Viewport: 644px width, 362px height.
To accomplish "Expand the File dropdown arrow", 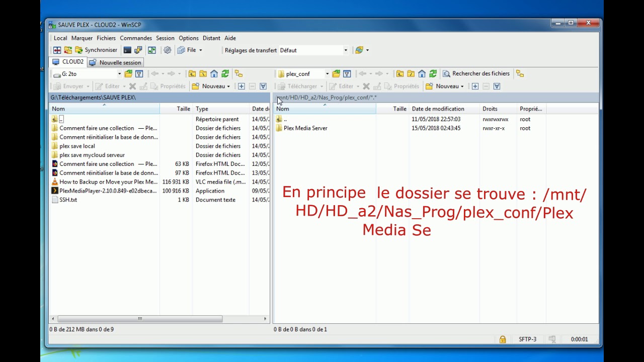I will [200, 50].
